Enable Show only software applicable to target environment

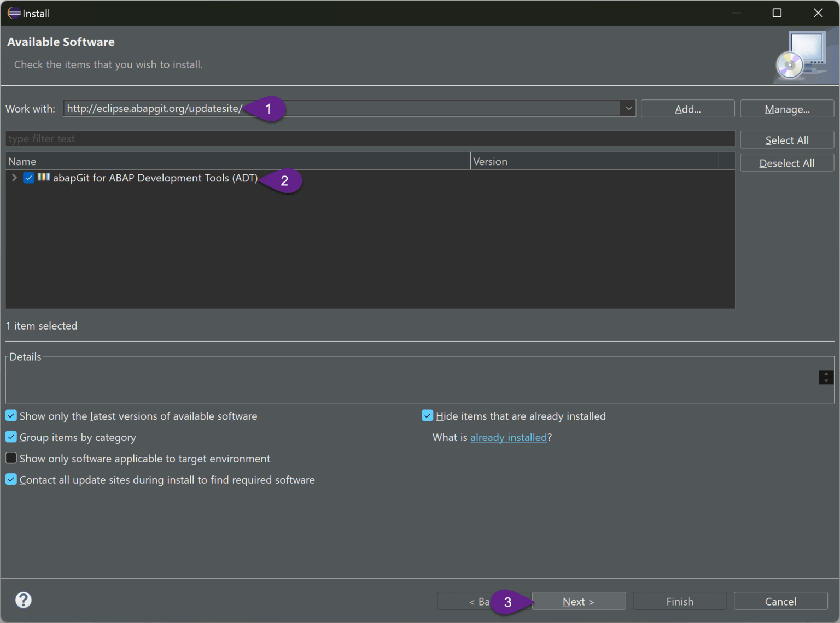(11, 458)
